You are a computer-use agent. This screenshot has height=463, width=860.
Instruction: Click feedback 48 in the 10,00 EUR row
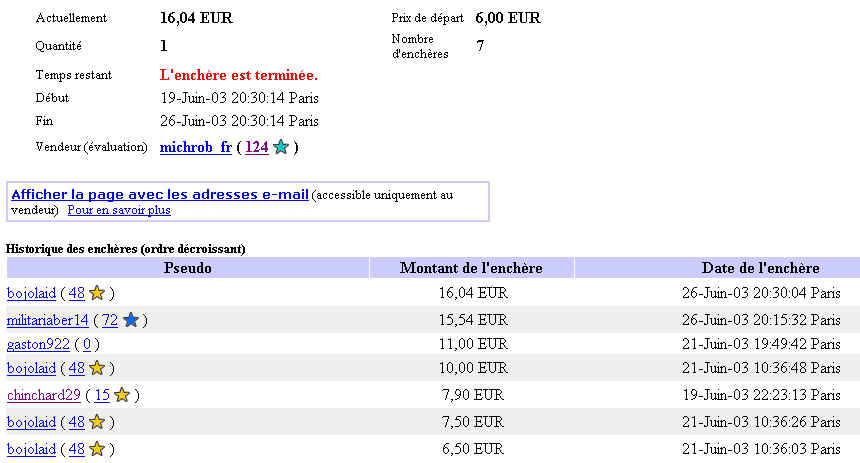(x=77, y=368)
